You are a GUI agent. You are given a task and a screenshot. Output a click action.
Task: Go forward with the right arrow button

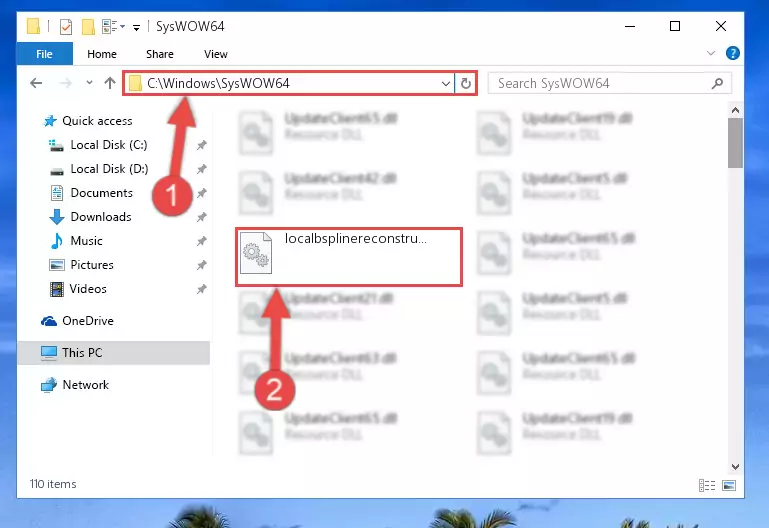point(65,83)
